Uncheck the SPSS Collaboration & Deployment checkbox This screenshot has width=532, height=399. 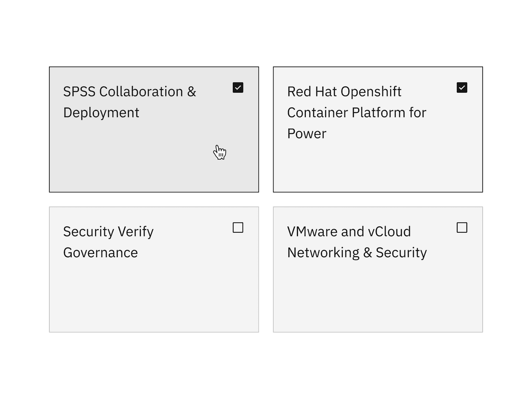coord(238,87)
